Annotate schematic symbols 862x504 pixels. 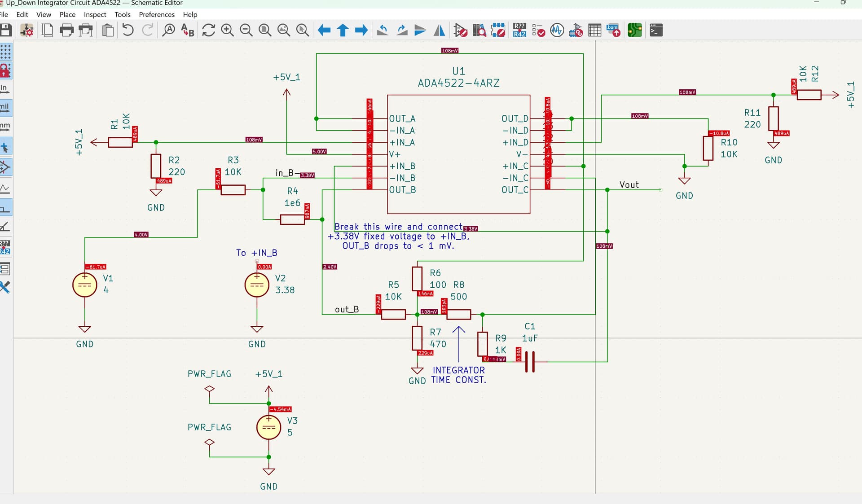[519, 30]
